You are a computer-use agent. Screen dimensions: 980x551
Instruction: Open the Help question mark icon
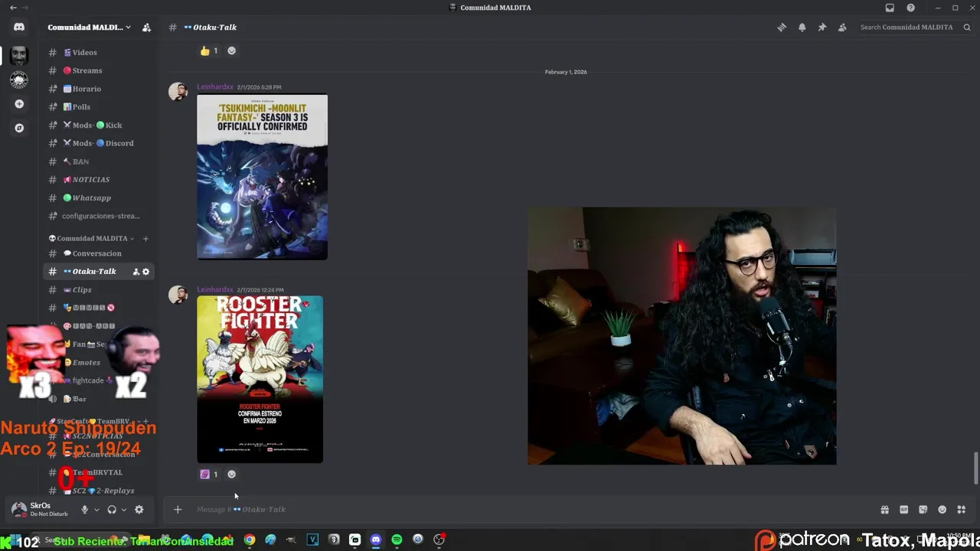910,8
